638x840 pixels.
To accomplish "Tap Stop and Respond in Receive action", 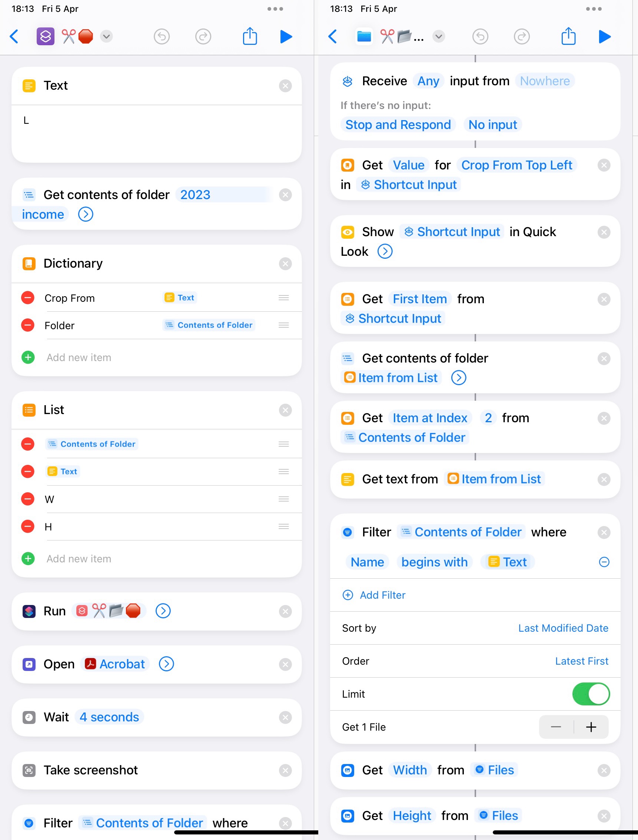I will 398,125.
